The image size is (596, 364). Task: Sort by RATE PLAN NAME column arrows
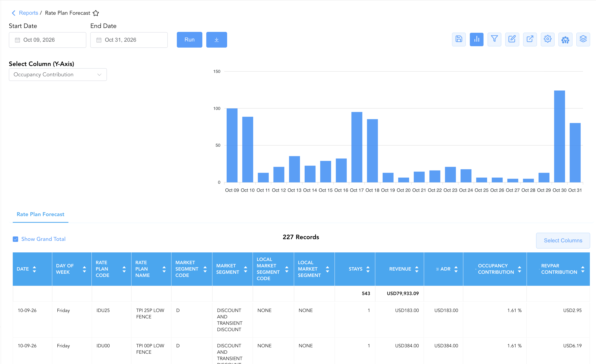[x=164, y=269]
